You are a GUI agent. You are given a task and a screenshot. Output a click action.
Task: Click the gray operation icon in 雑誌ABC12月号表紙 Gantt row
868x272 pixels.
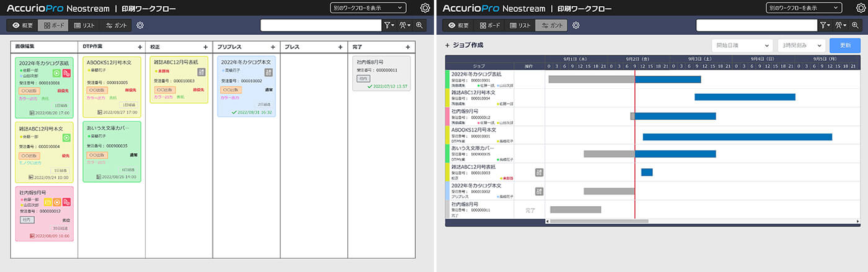click(x=539, y=173)
